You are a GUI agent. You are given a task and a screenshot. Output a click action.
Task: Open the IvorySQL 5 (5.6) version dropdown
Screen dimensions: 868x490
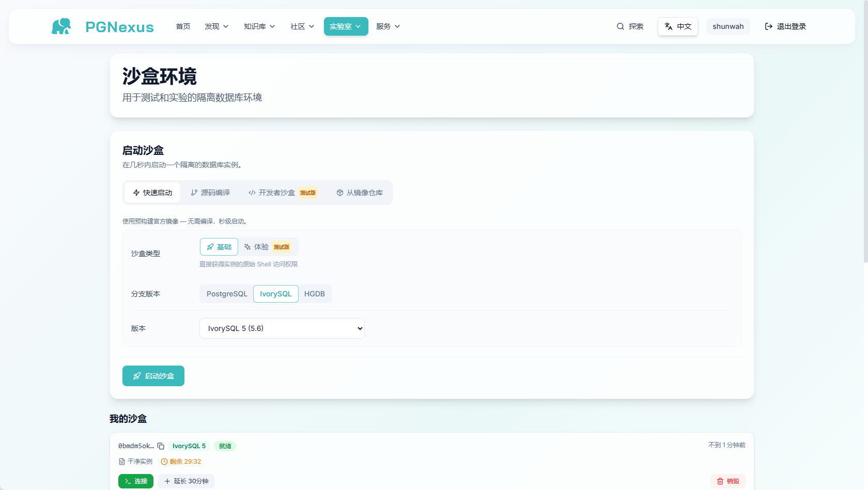[282, 328]
